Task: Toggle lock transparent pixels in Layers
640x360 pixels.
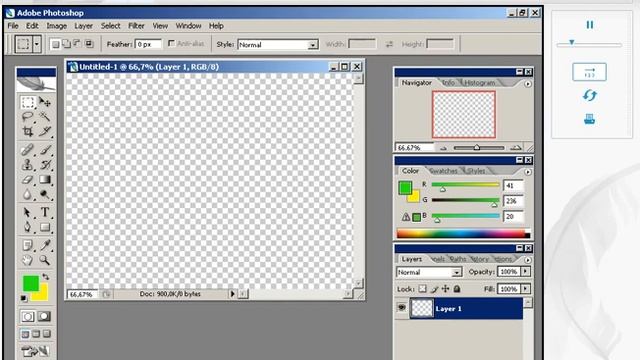Action: (x=422, y=289)
